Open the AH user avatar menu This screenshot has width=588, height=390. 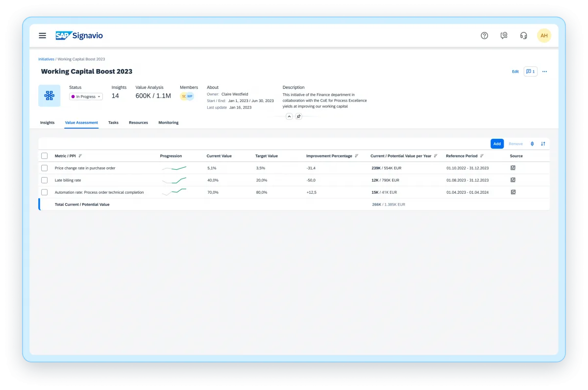[544, 35]
